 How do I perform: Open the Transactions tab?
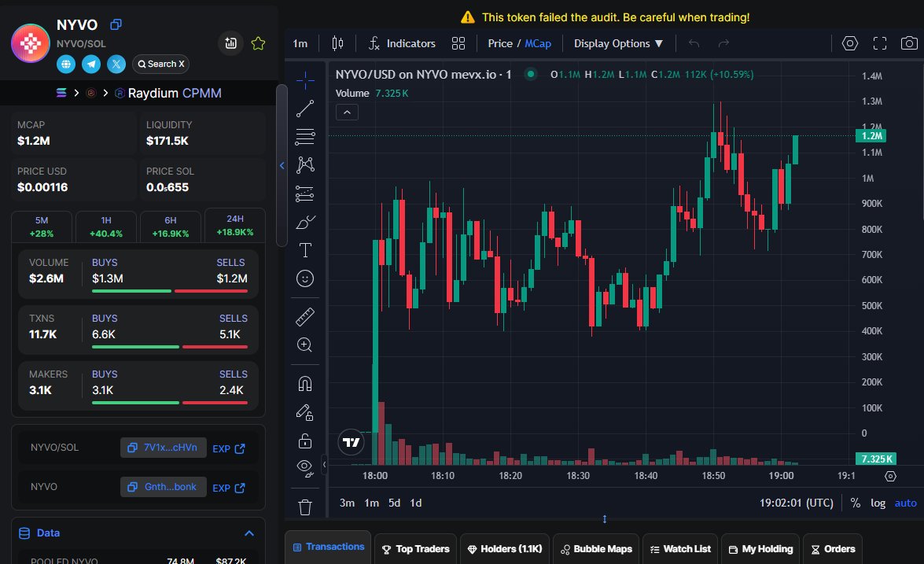tap(328, 547)
